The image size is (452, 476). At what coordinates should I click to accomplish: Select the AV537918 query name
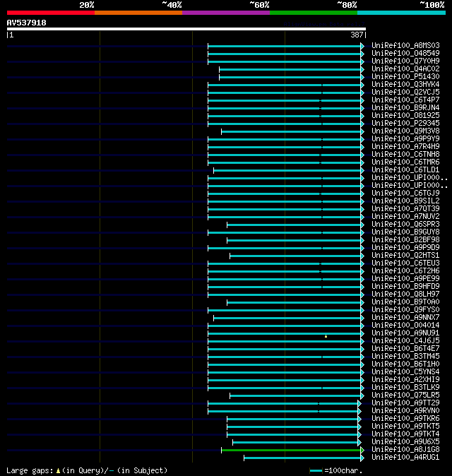26,23
